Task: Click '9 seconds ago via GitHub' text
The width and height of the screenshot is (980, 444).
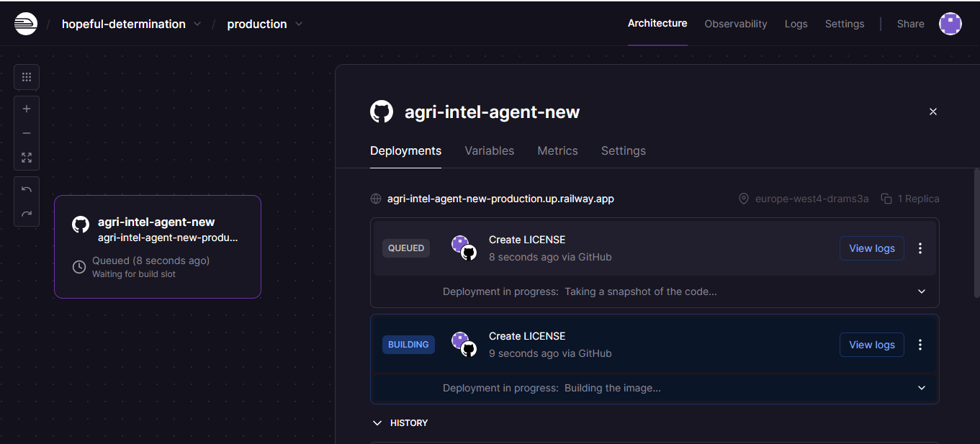Action: click(550, 353)
